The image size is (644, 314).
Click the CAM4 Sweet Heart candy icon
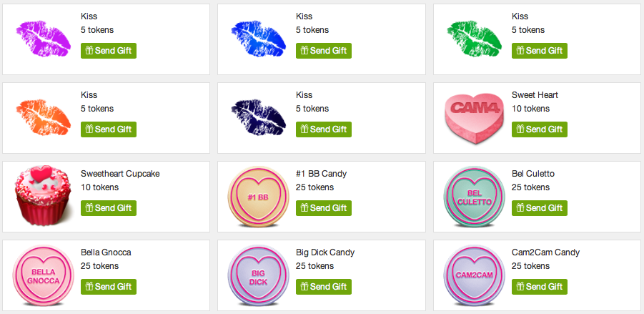coord(474,118)
